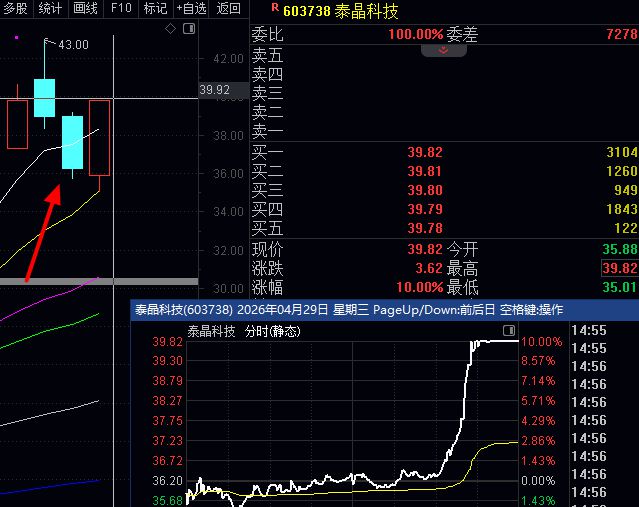Click the 43.00 high-price marker
Viewport: 639px width, 507px height.
tap(73, 45)
